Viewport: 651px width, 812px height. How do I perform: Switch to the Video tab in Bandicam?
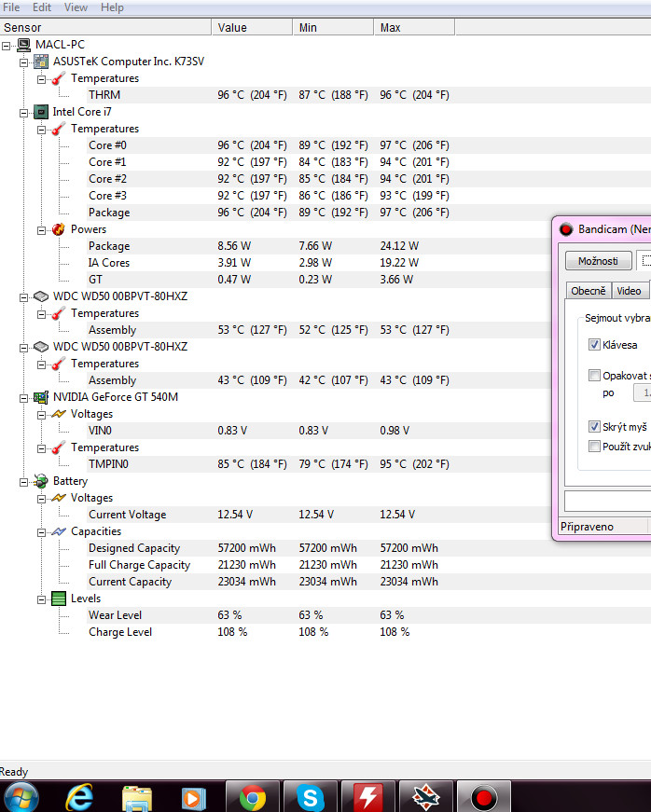click(630, 291)
